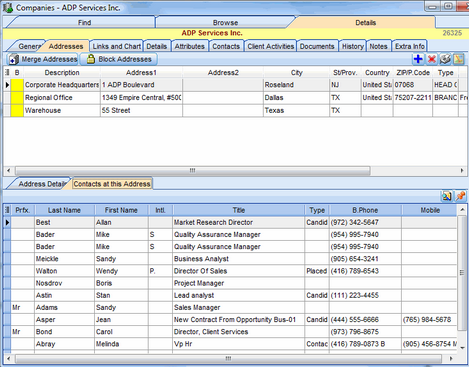Click the Sales Manager title cell
This screenshot has width=469, height=367.
click(x=239, y=308)
